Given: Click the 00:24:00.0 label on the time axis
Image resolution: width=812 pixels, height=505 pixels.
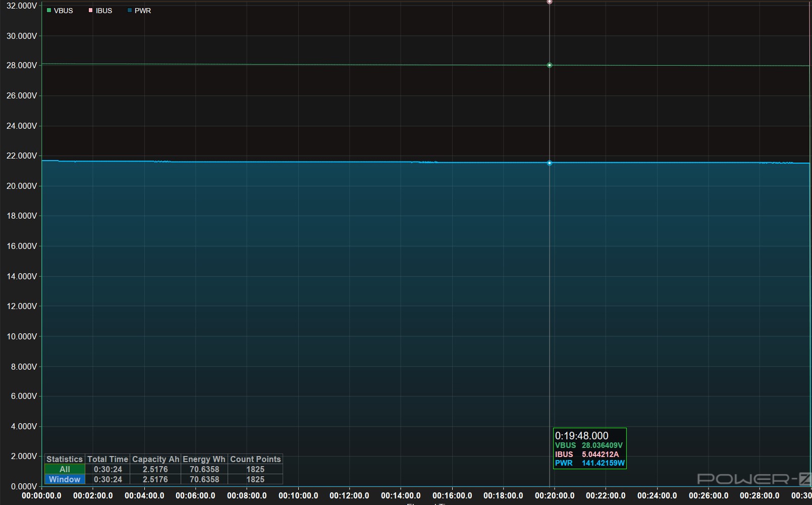Looking at the screenshot, I should click(x=657, y=496).
